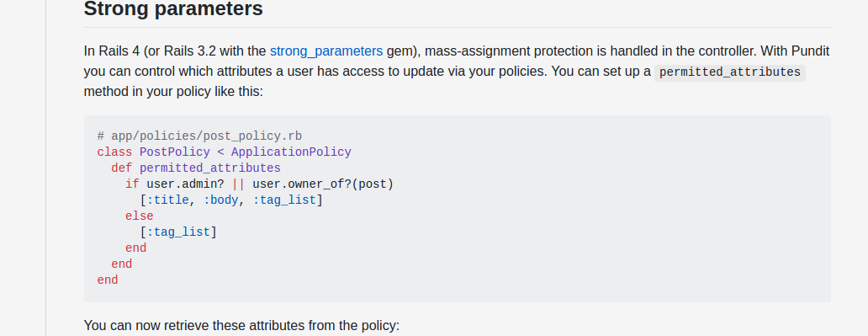
Task: Open the strong_parameters gem link
Action: 326,51
